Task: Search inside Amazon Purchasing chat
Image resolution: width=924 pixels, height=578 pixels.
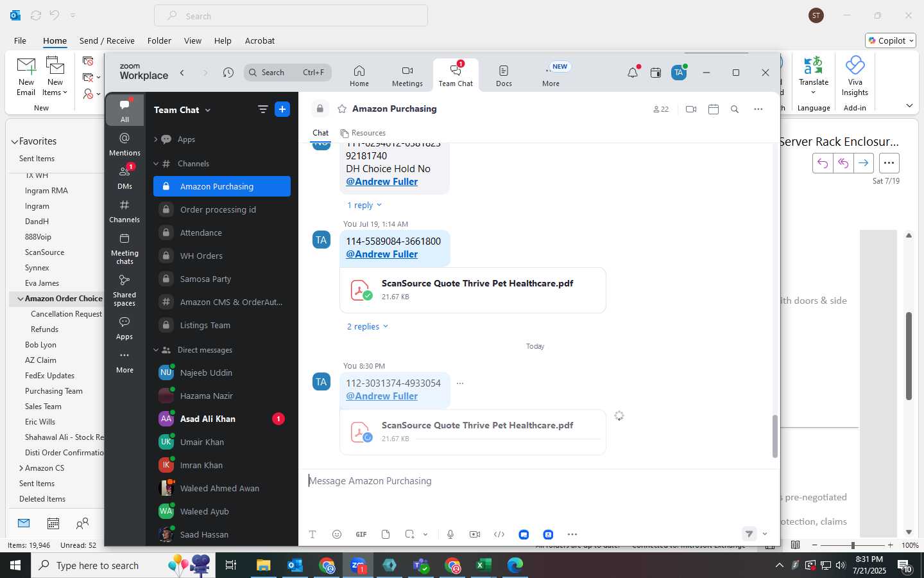Action: (x=735, y=109)
